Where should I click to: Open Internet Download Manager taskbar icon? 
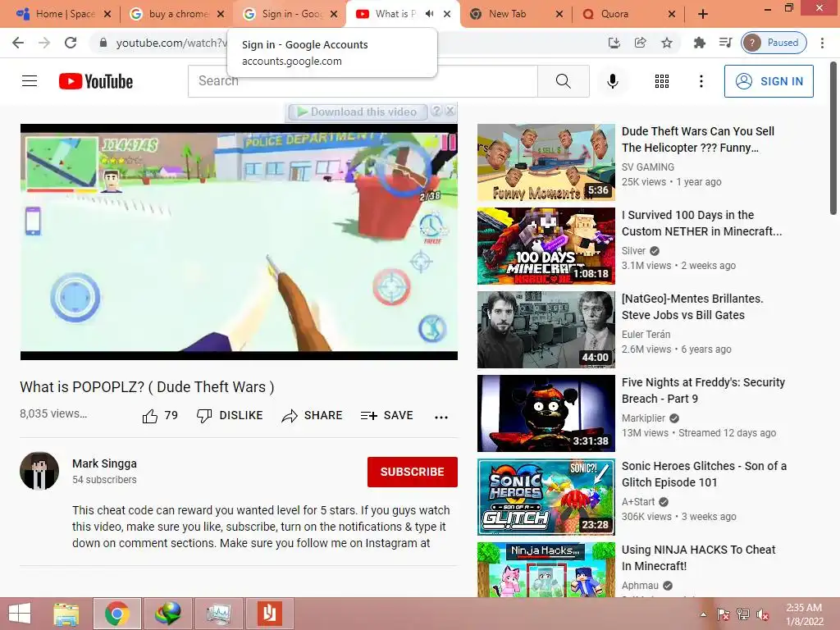(x=167, y=614)
